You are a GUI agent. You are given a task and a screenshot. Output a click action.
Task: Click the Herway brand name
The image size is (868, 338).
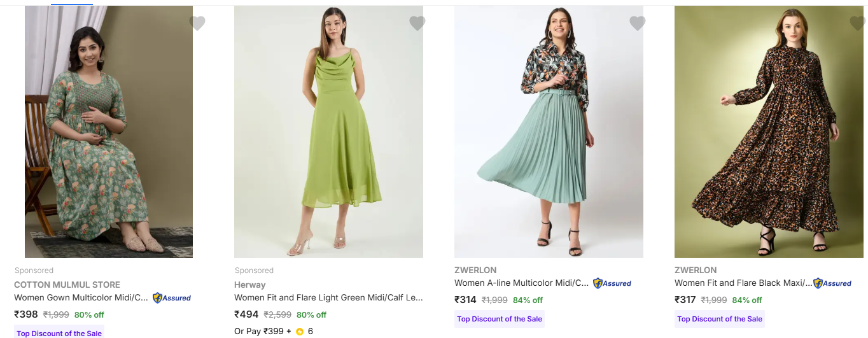point(249,285)
